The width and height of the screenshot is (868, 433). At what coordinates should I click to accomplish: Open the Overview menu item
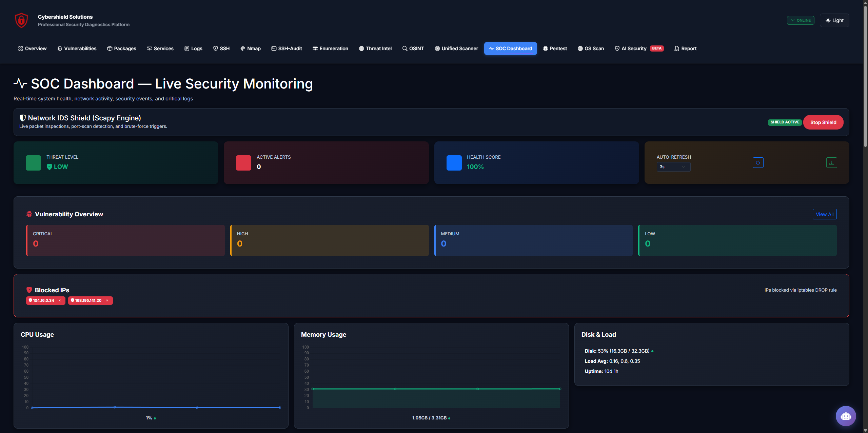(x=32, y=48)
